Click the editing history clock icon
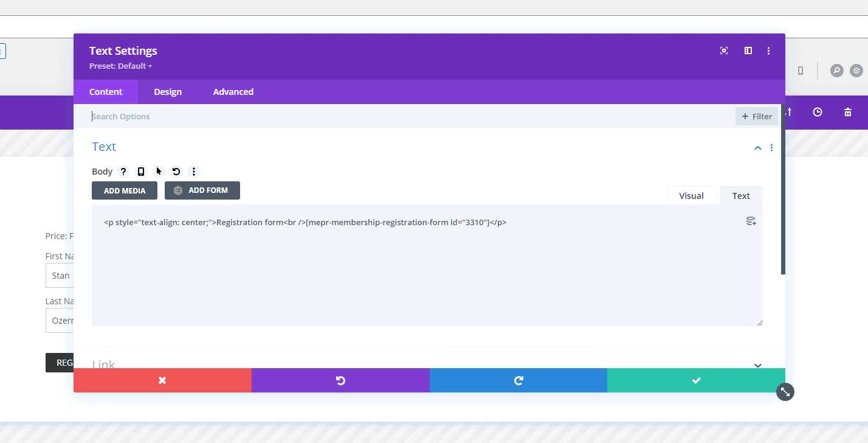The image size is (868, 443). tap(818, 112)
